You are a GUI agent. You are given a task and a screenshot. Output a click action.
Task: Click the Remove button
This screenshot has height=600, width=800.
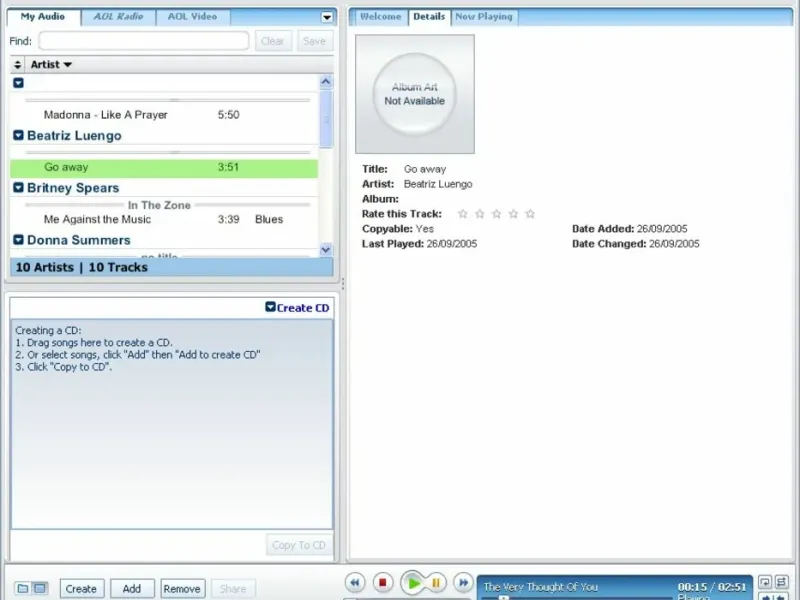(x=182, y=589)
